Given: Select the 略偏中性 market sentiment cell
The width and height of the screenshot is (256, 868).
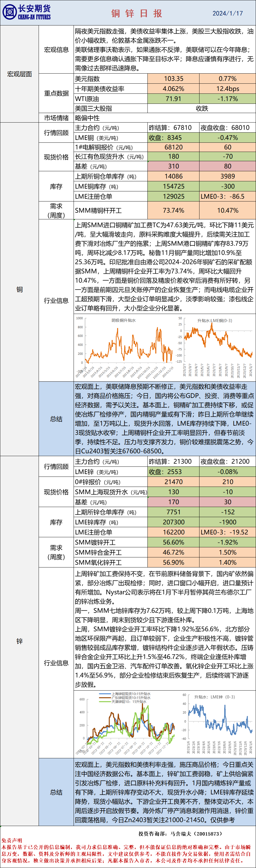Looking at the screenshot, I should (x=165, y=118).
